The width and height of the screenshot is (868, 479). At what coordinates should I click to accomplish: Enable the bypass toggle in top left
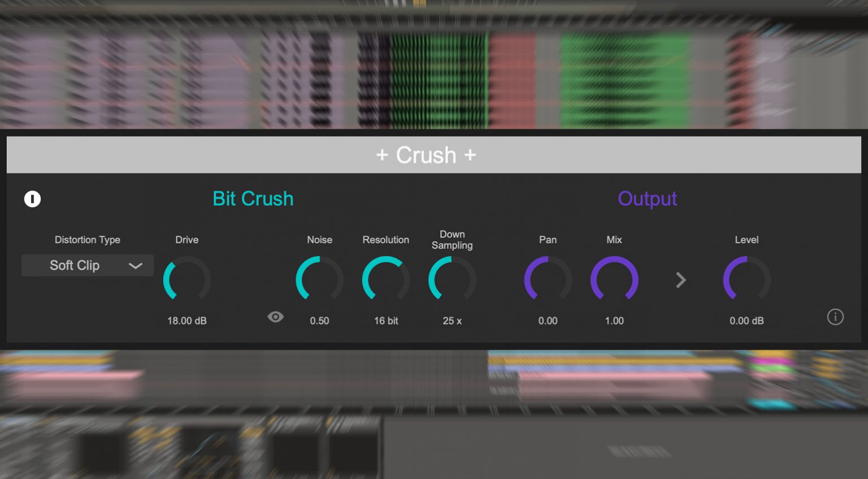coord(32,199)
